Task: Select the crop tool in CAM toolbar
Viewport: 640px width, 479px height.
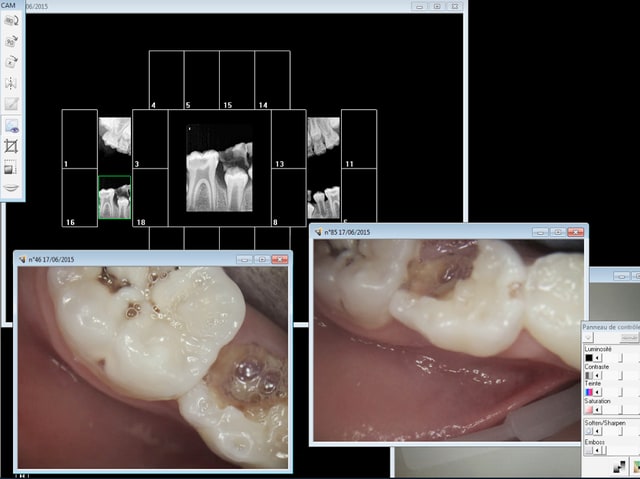Action: click(12, 146)
